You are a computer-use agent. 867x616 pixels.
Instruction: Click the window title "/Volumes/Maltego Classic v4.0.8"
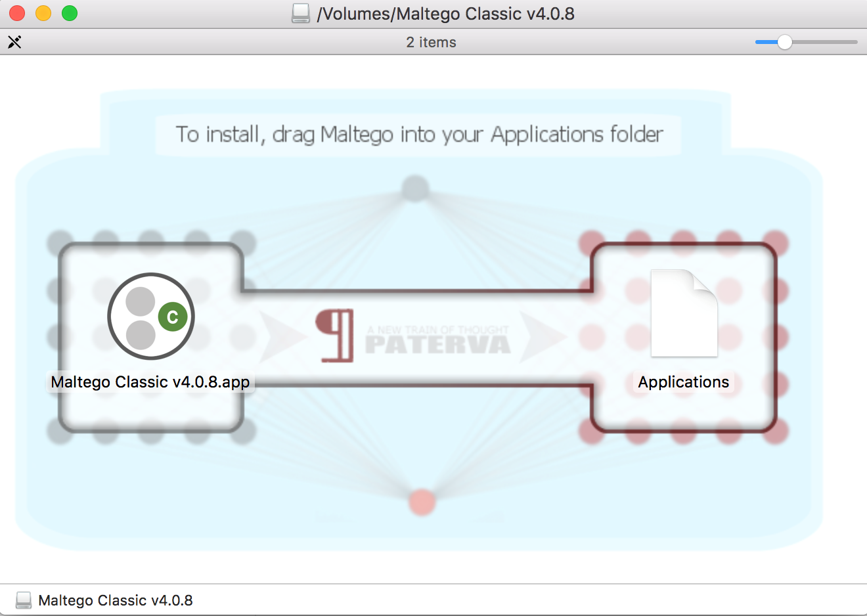coord(446,14)
